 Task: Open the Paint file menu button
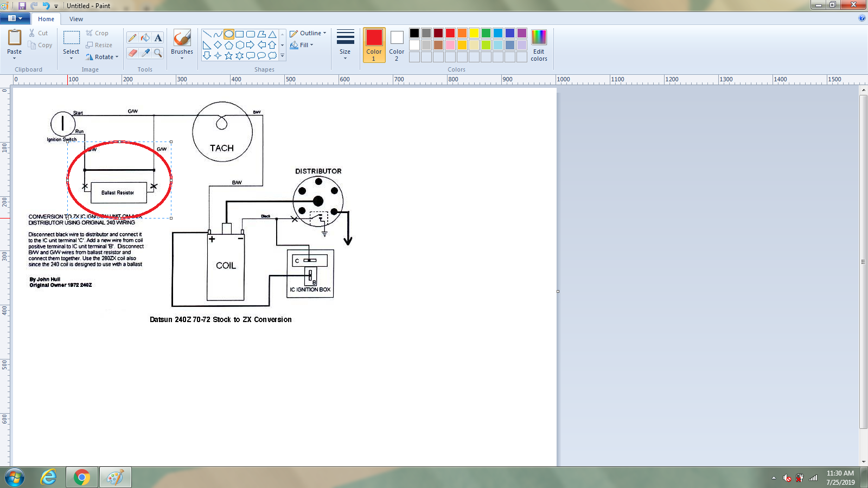(x=15, y=18)
